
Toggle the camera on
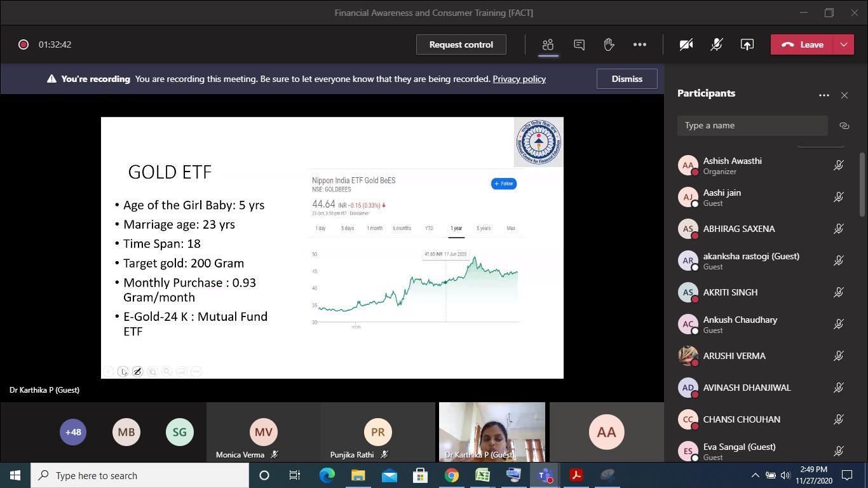686,44
